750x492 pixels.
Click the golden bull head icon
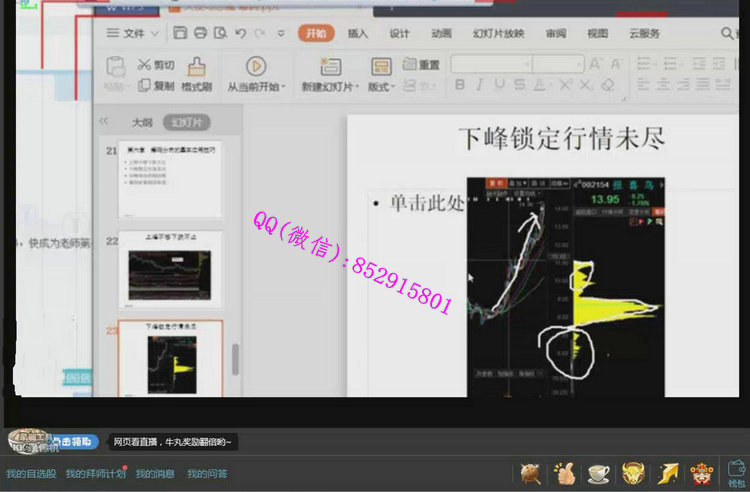tap(632, 473)
